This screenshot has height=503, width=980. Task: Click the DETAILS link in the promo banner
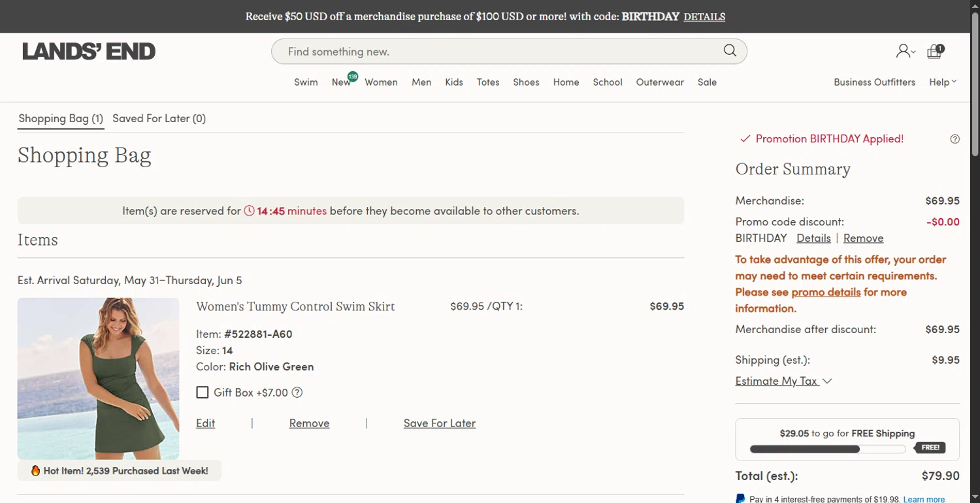pyautogui.click(x=704, y=17)
